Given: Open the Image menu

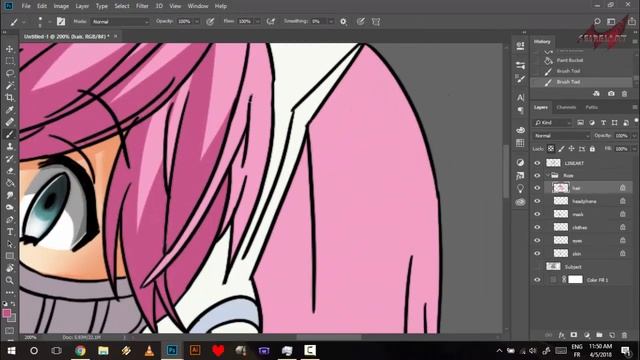Looking at the screenshot, I should [61, 6].
